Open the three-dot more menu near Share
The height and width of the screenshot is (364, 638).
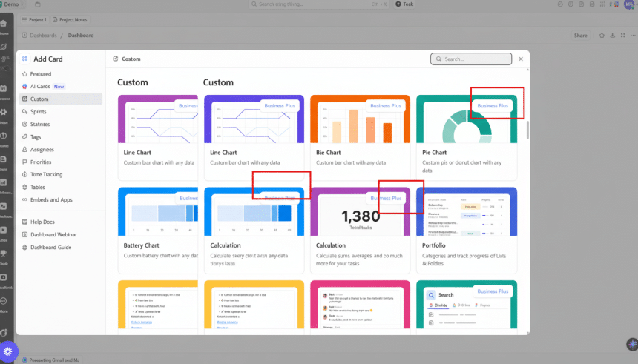pos(633,36)
